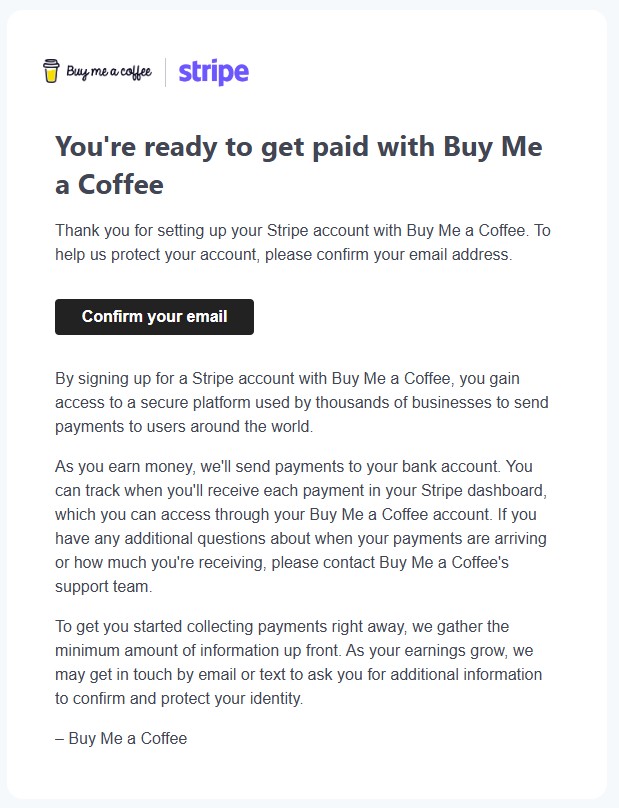Click the thank-you paragraph about confirming email
The height and width of the screenshot is (808, 619).
300,242
